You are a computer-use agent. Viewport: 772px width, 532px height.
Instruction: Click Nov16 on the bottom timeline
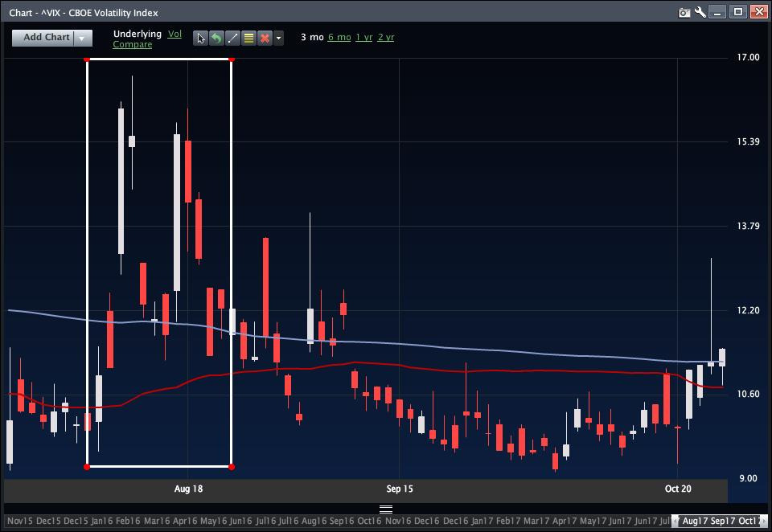(398, 521)
